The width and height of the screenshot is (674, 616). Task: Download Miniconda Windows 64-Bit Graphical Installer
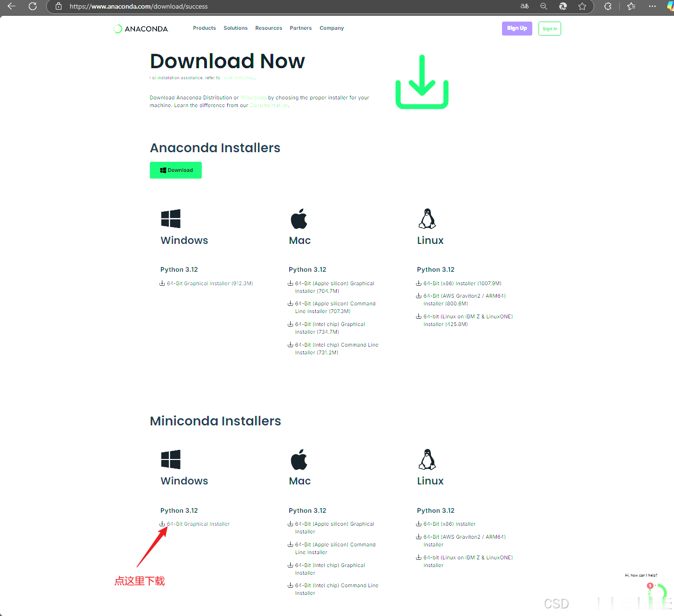coord(195,524)
